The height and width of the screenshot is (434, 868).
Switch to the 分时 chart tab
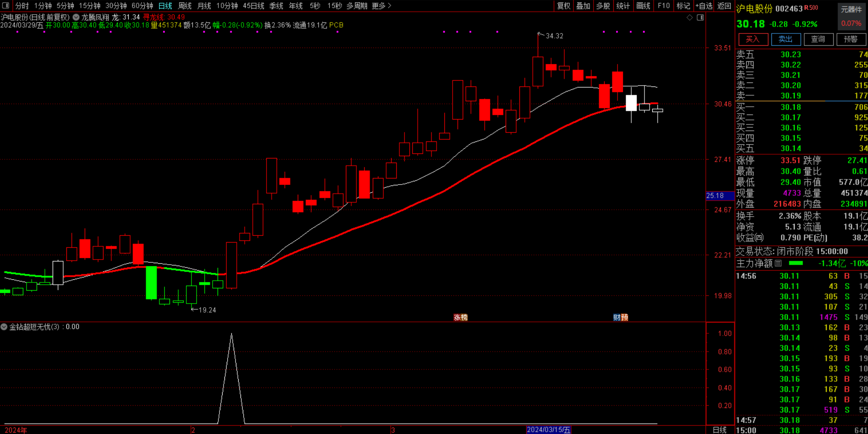point(22,5)
